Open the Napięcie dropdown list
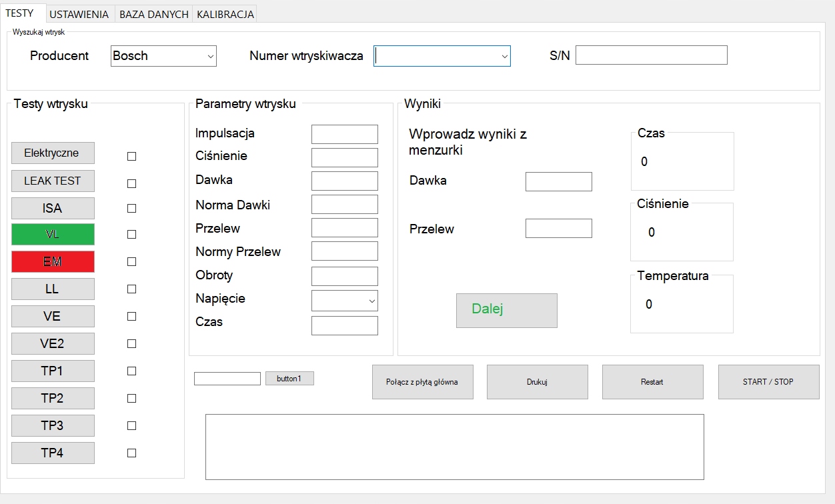This screenshot has width=835, height=504. point(371,301)
